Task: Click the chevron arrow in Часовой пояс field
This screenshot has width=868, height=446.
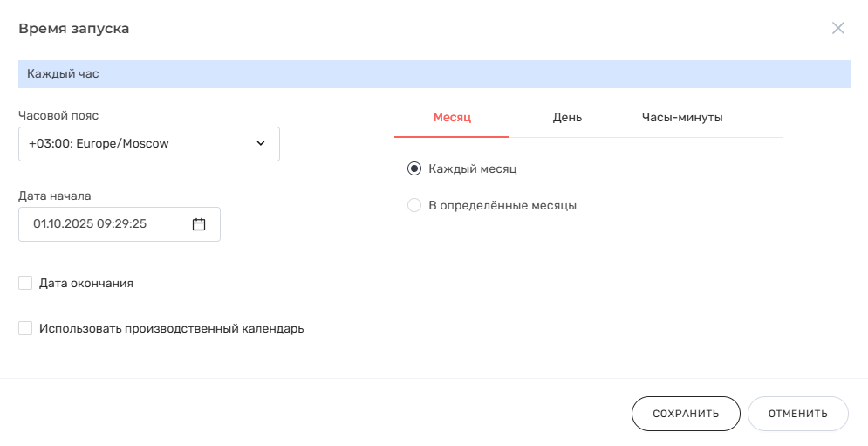Action: pyautogui.click(x=261, y=144)
